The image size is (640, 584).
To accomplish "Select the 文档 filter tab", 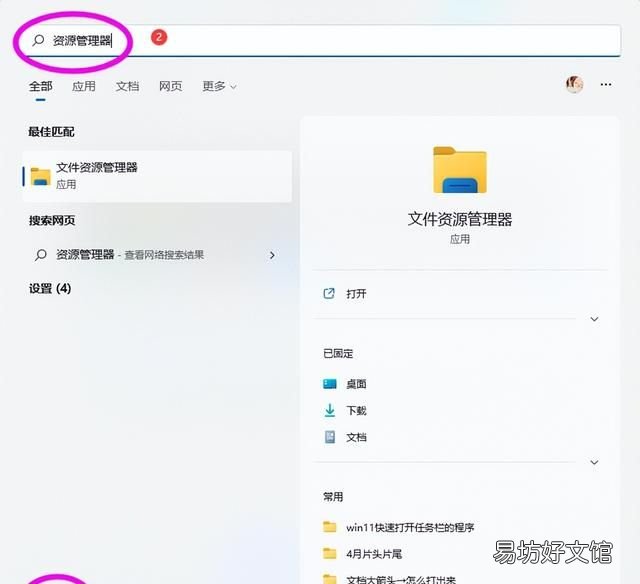I will 127,87.
